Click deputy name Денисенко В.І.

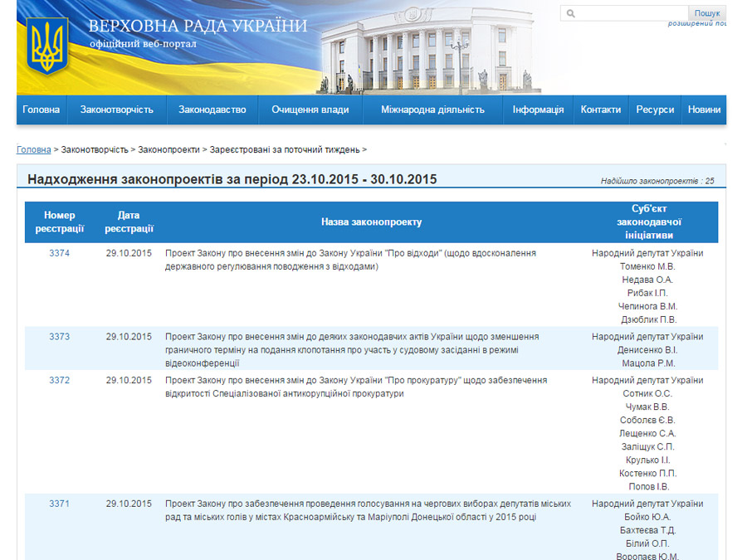(647, 350)
